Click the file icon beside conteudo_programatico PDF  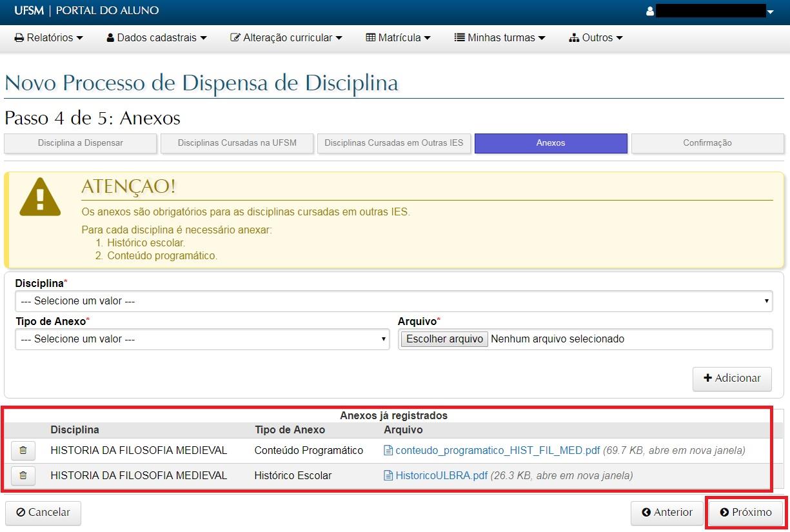388,450
